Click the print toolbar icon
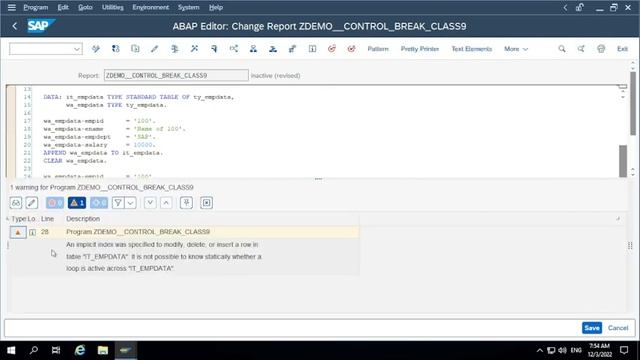Image resolution: width=640 pixels, height=360 pixels. [x=601, y=49]
